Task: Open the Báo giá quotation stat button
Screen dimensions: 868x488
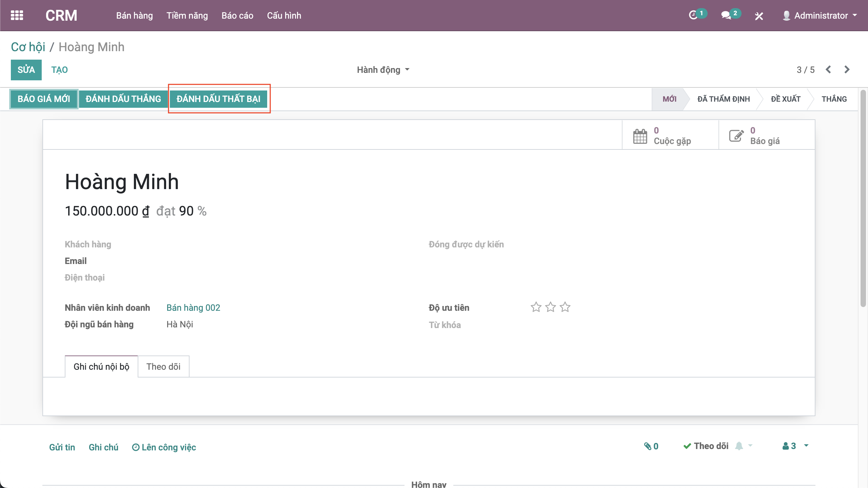Action: 766,136
